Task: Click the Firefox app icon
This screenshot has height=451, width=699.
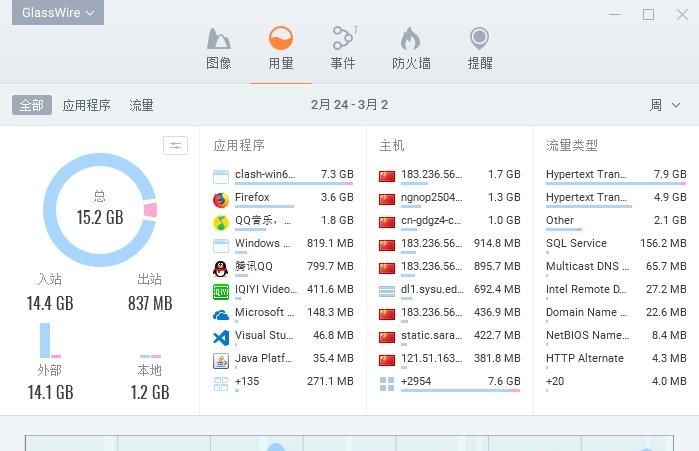Action: [221, 200]
